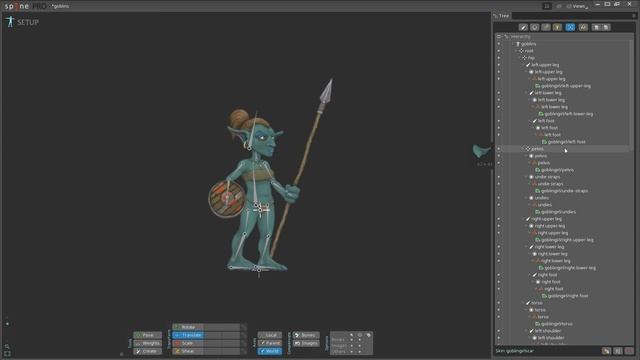Screen dimensions: 640x360
Task: Collapse the right upper leg bone
Action: click(523, 219)
